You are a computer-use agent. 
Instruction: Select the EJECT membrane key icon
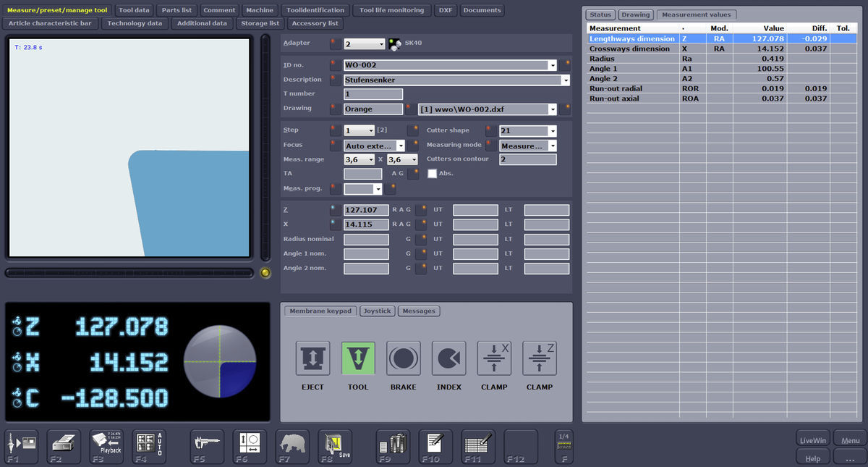pos(312,358)
